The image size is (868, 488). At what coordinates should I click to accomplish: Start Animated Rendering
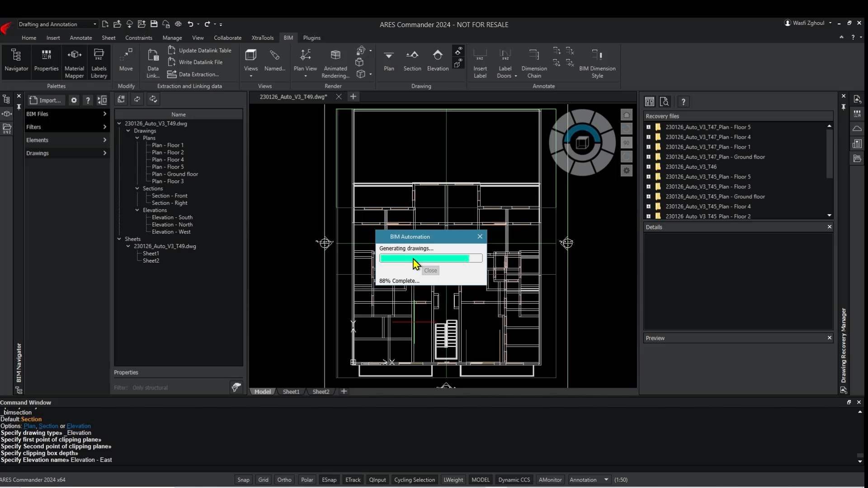[335, 63]
